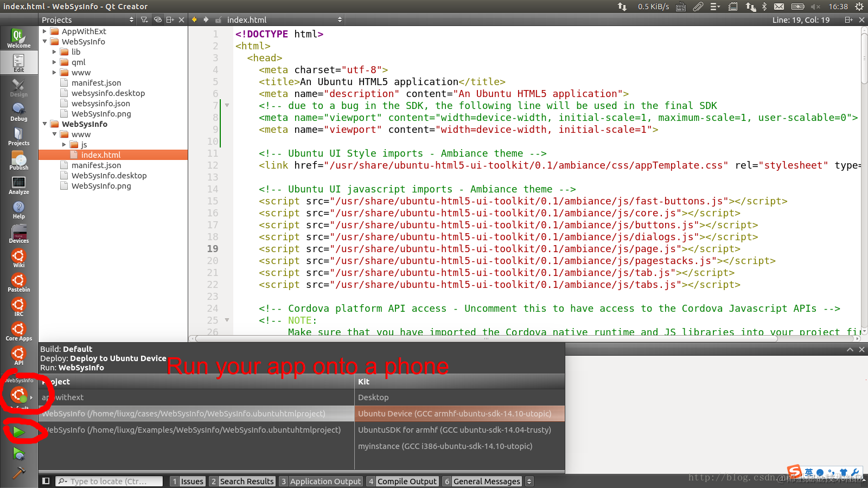Screen dimensions: 868x488
Task: Click the green Run button
Action: [18, 432]
